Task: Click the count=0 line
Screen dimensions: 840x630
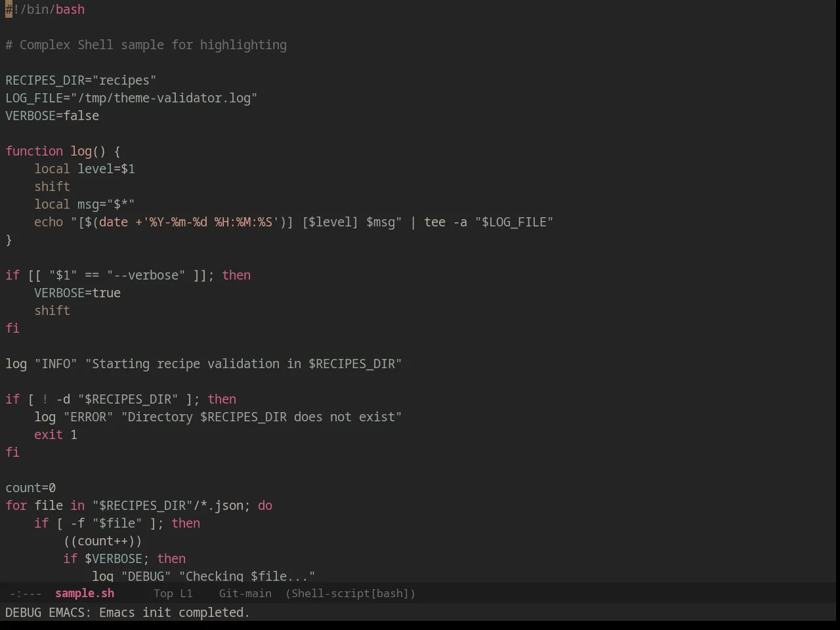Action: coord(31,488)
